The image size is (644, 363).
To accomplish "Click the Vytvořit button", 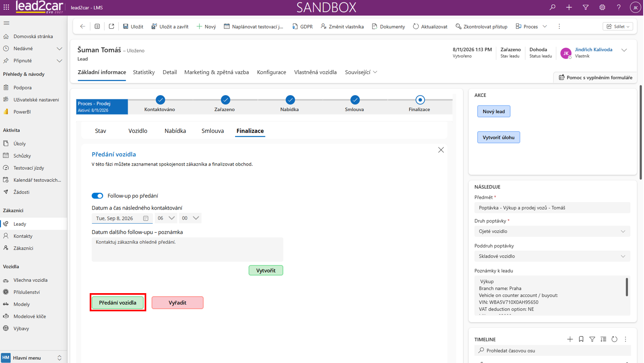I will click(x=266, y=270).
